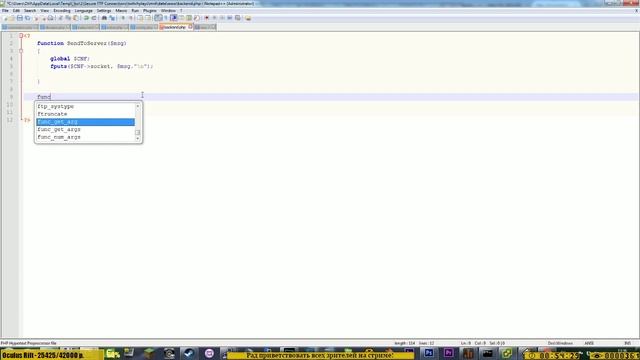Screen dimensions: 640x360
Task: Open the Encoding menu
Action: pos(62,11)
